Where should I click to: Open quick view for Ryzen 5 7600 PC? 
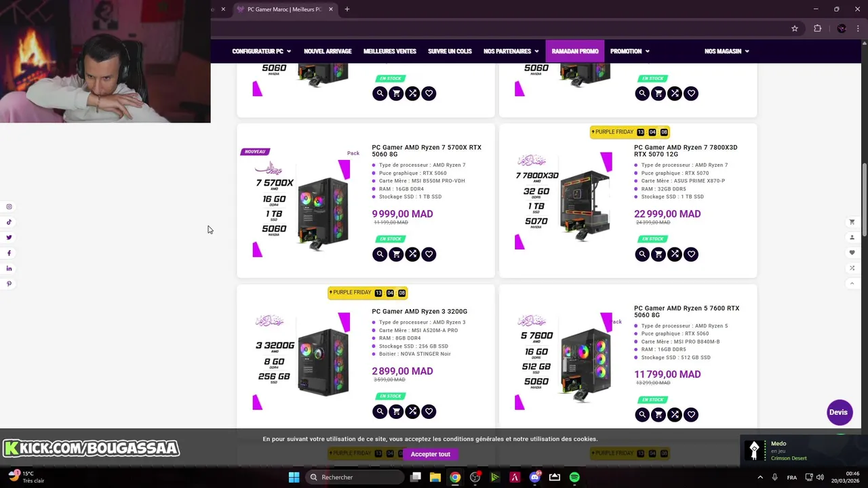642,415
